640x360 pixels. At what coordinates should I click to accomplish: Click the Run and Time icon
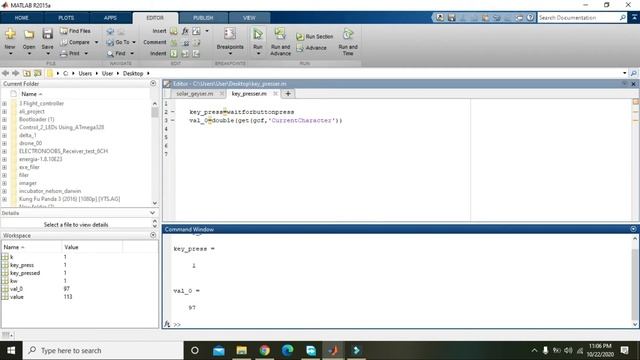(x=348, y=34)
